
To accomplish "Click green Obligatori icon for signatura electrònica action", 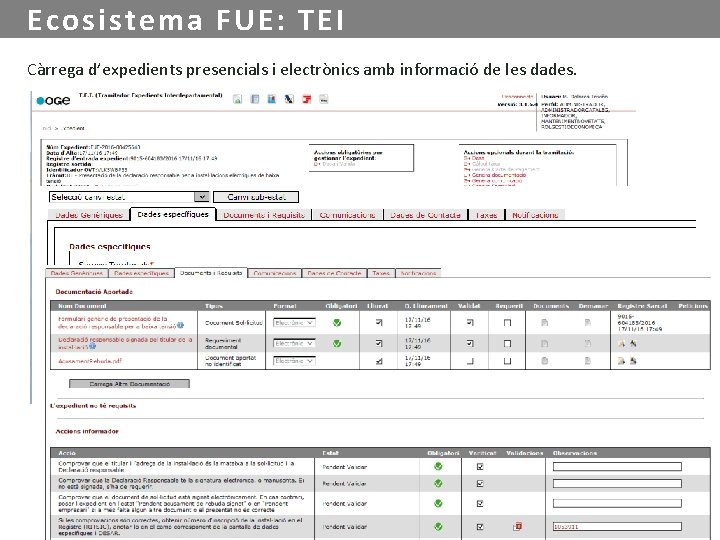I will point(438,484).
